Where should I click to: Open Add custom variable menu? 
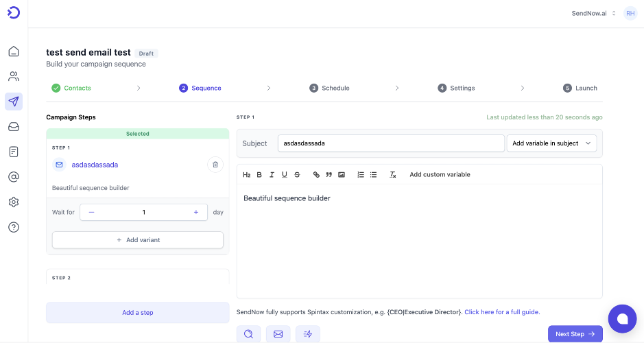coord(440,174)
